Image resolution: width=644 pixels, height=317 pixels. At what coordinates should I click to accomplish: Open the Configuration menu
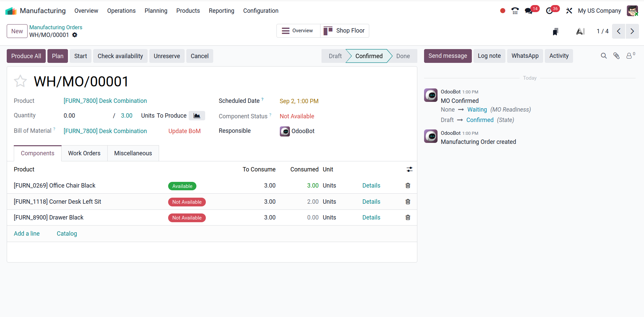pyautogui.click(x=261, y=11)
